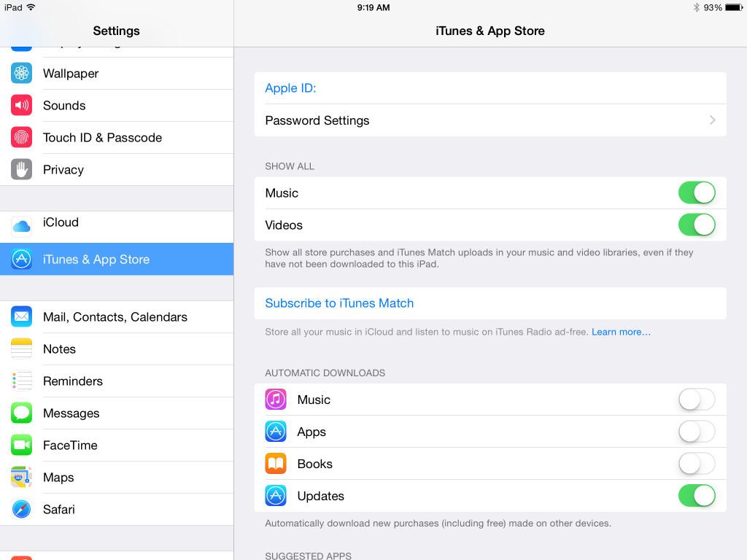The height and width of the screenshot is (560, 747).
Task: Tap the 9:19 AM clock
Action: pyautogui.click(x=373, y=7)
